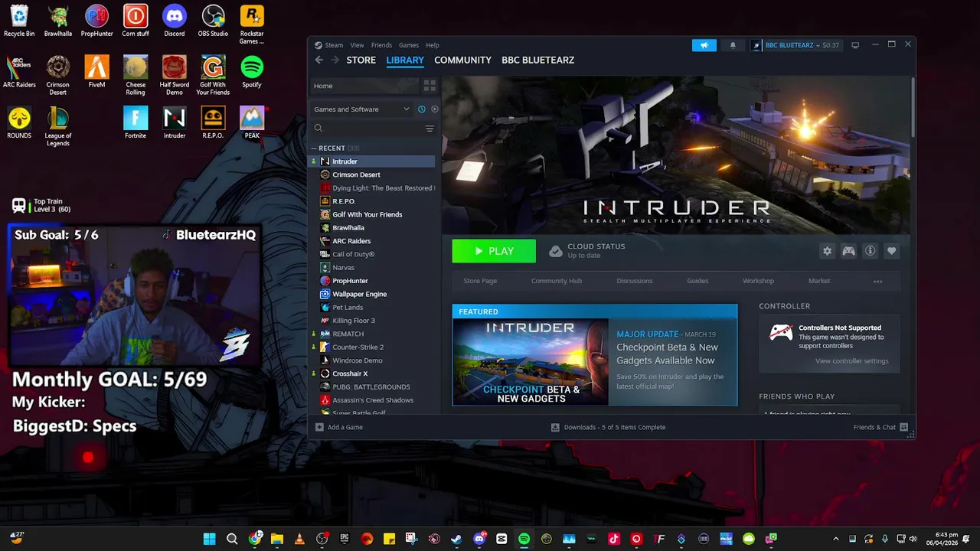Open the Steam menu
This screenshot has width=980, height=551.
click(334, 45)
